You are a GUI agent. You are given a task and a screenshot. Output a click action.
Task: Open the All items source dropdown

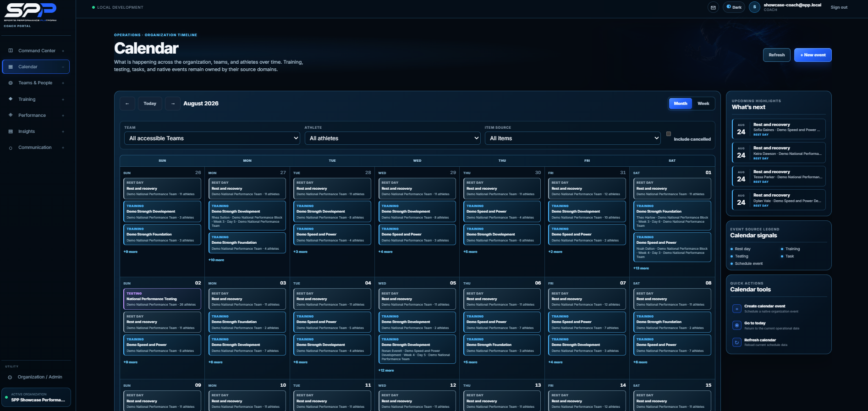coord(573,138)
